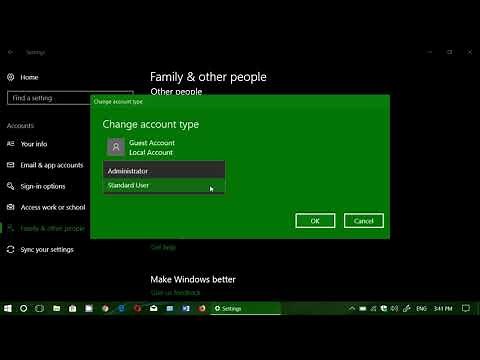Click the Your info icon
Viewport: 480px width, 360px height.
coord(11,144)
